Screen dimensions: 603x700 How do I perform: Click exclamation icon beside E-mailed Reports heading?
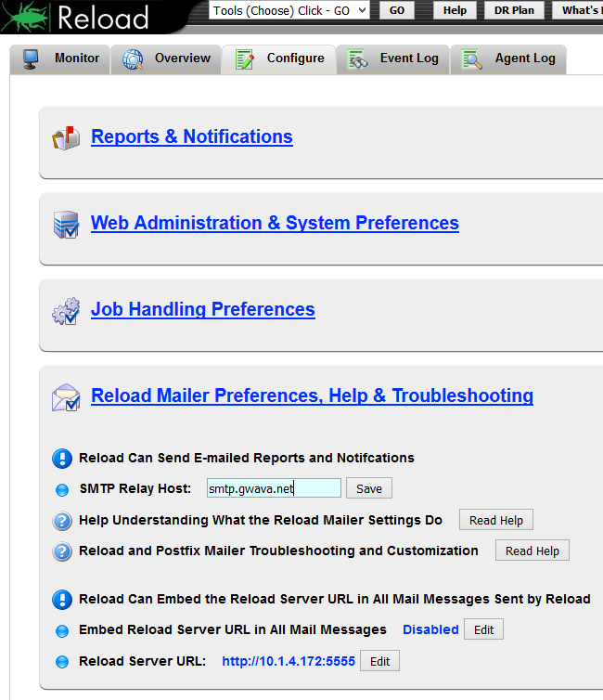pos(62,459)
